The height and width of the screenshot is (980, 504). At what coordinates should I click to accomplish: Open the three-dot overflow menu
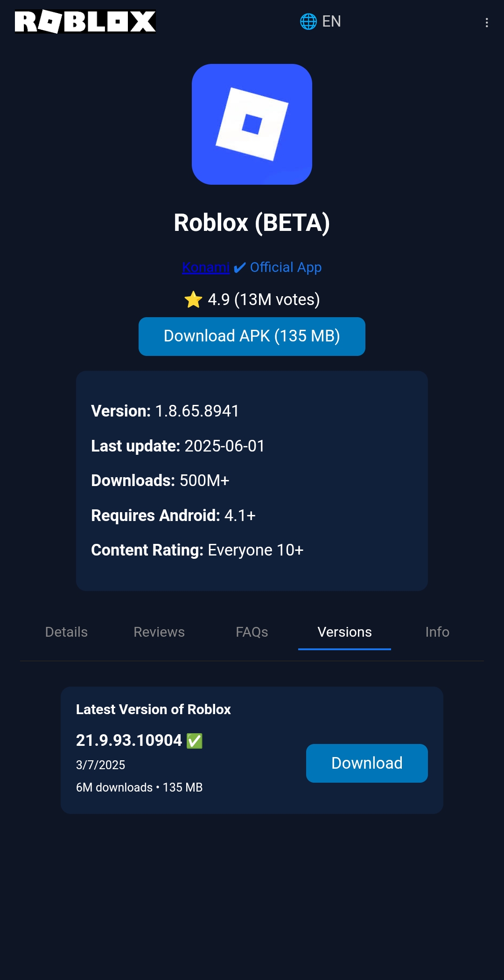pyautogui.click(x=487, y=22)
